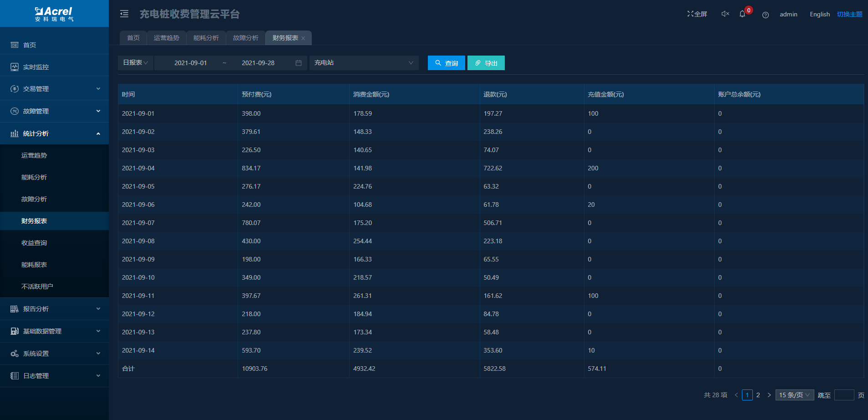Switch to the 运营趋势 tab
The height and width of the screenshot is (420, 868).
(167, 38)
